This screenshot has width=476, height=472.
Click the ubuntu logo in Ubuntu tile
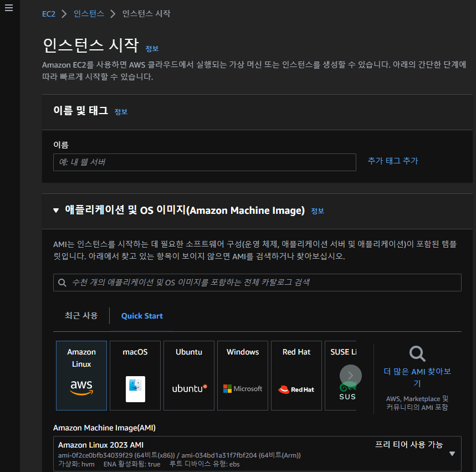point(190,388)
